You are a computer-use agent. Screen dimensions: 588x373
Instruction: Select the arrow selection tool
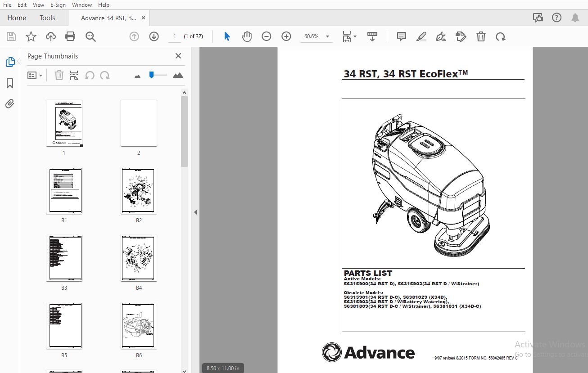click(227, 36)
